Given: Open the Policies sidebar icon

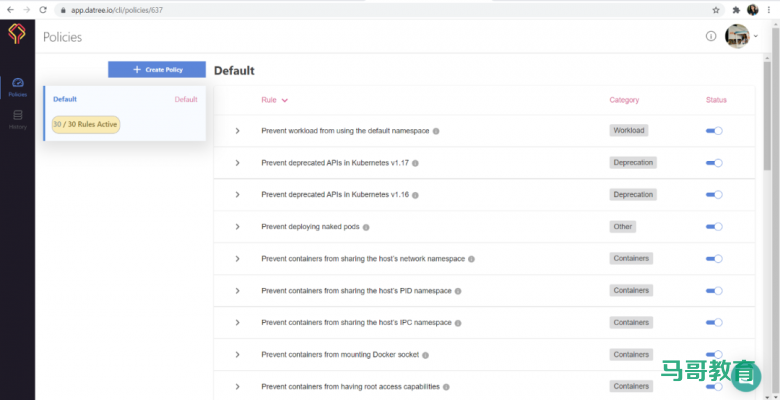Looking at the screenshot, I should point(17,86).
